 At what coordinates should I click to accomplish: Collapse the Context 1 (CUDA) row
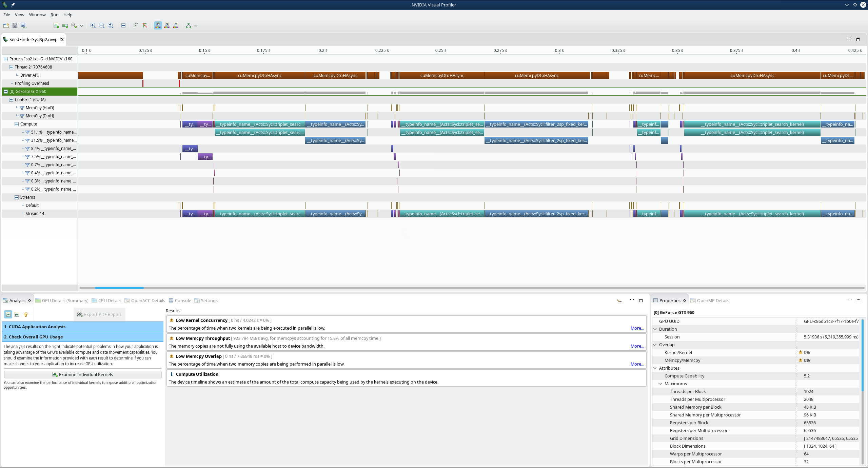click(11, 100)
